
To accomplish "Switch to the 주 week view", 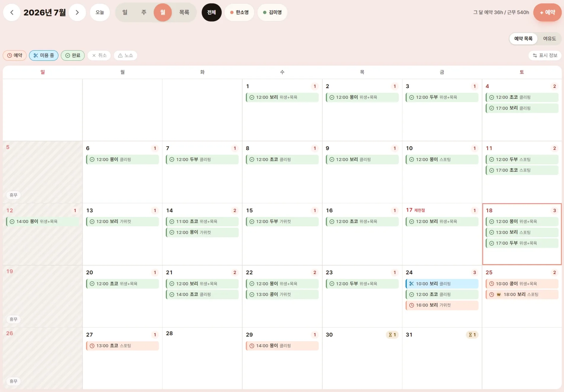I will coord(144,12).
